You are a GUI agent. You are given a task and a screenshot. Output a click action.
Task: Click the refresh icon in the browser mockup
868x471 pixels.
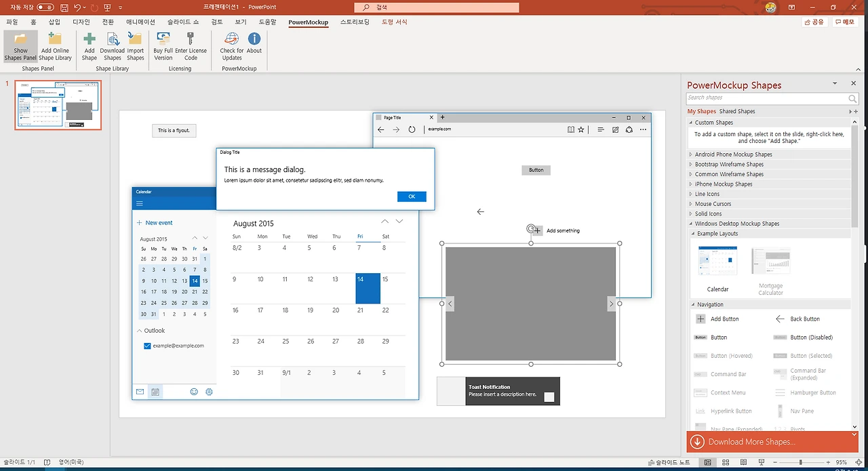tap(412, 129)
